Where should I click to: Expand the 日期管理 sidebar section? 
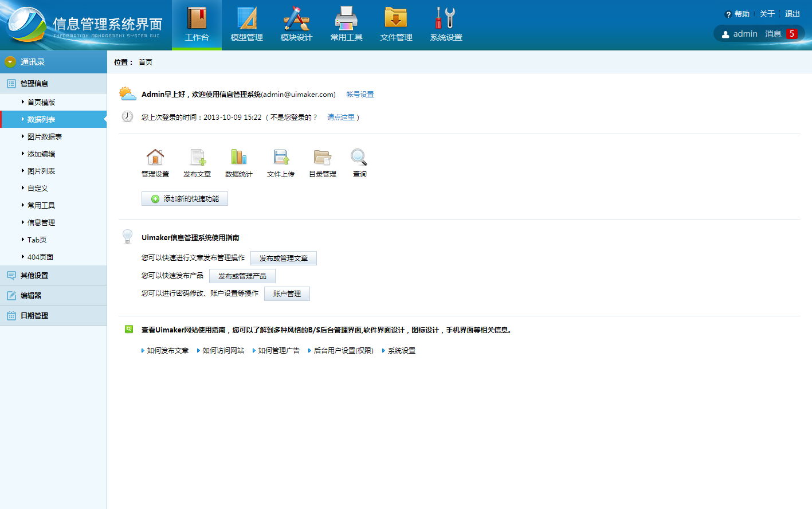pyautogui.click(x=34, y=316)
